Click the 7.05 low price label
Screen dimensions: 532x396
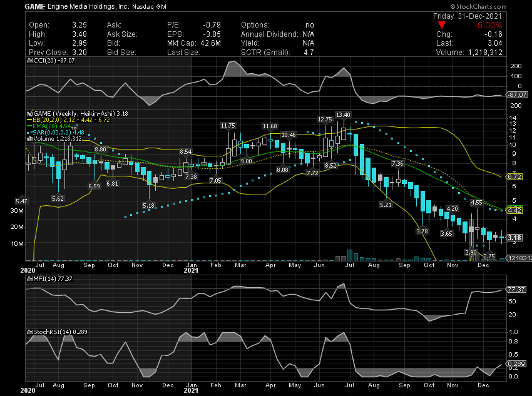[215, 180]
